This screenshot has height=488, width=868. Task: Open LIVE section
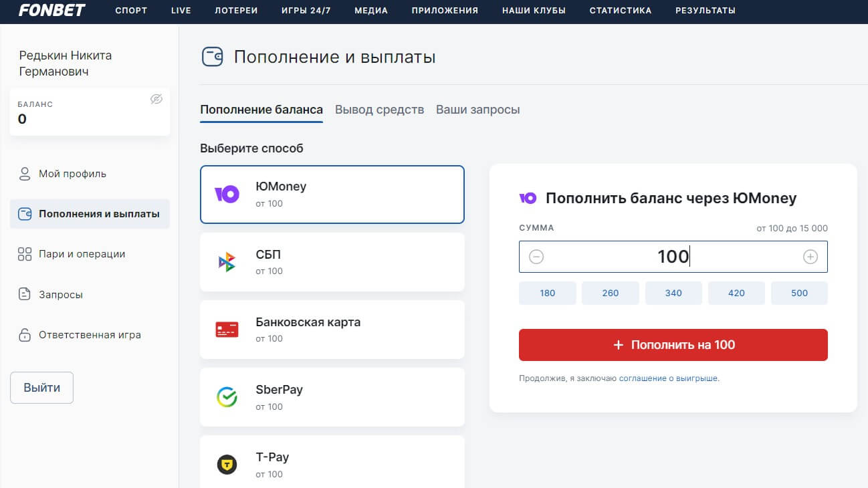click(181, 11)
